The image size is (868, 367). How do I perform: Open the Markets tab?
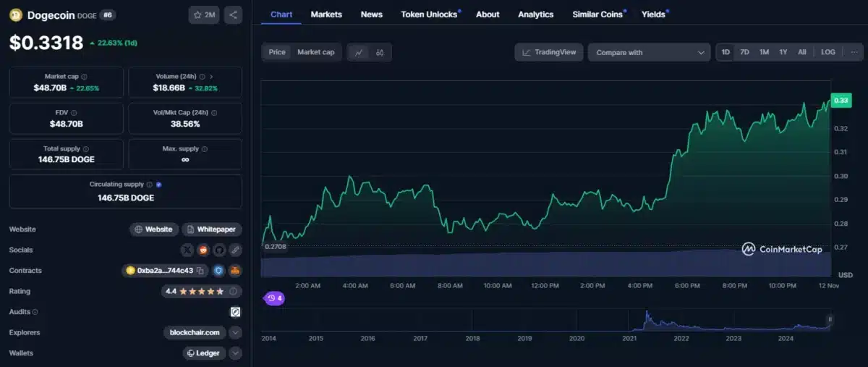tap(326, 14)
